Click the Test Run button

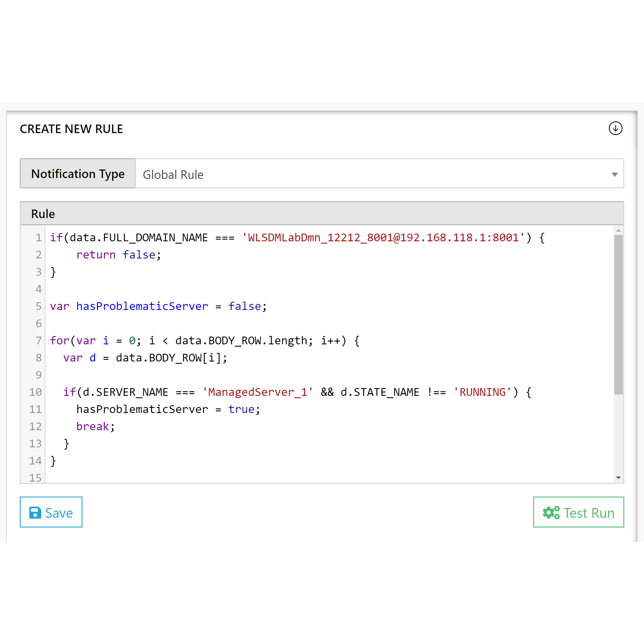click(580, 512)
